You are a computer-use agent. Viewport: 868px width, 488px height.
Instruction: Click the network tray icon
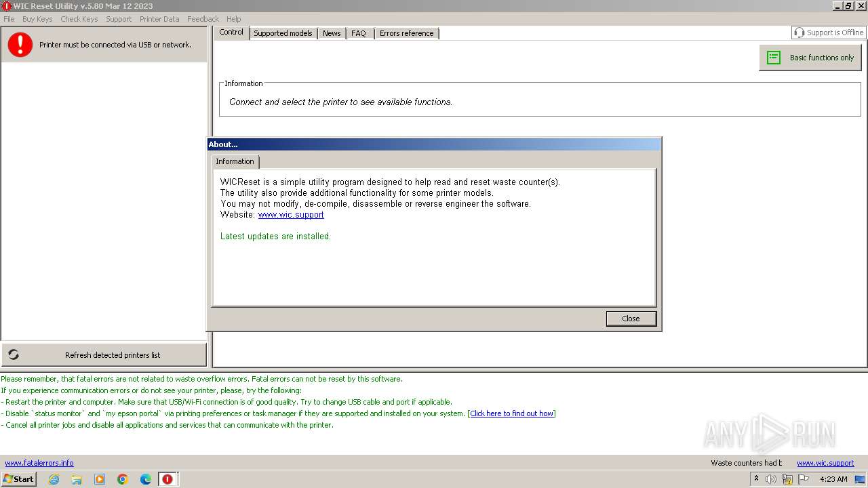[x=787, y=479]
